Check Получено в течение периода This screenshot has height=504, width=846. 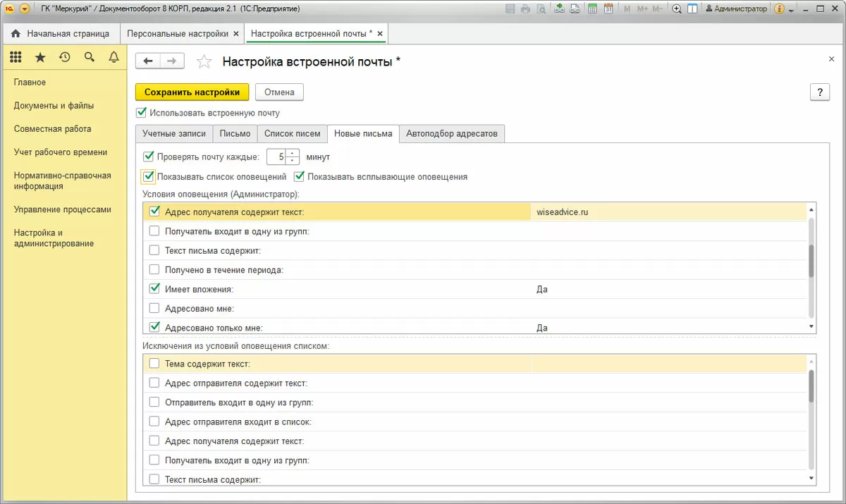pos(154,269)
